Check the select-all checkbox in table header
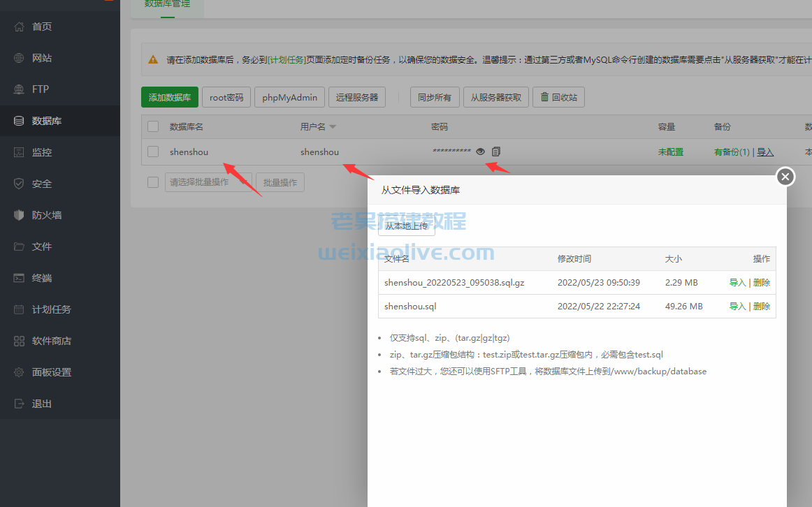 point(152,126)
